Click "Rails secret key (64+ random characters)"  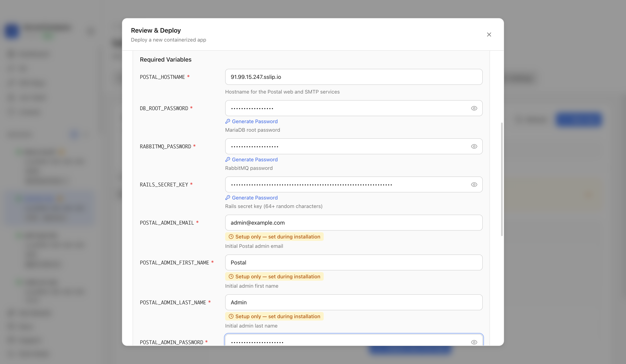[274, 206]
